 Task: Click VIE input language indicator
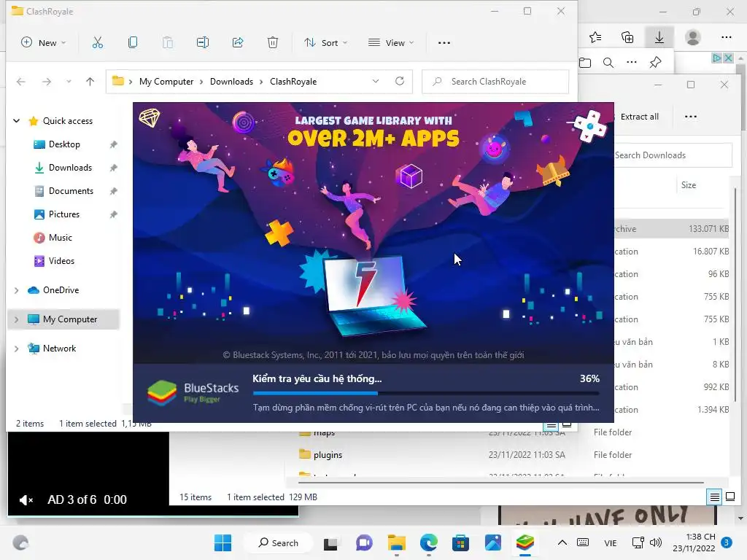tap(611, 542)
